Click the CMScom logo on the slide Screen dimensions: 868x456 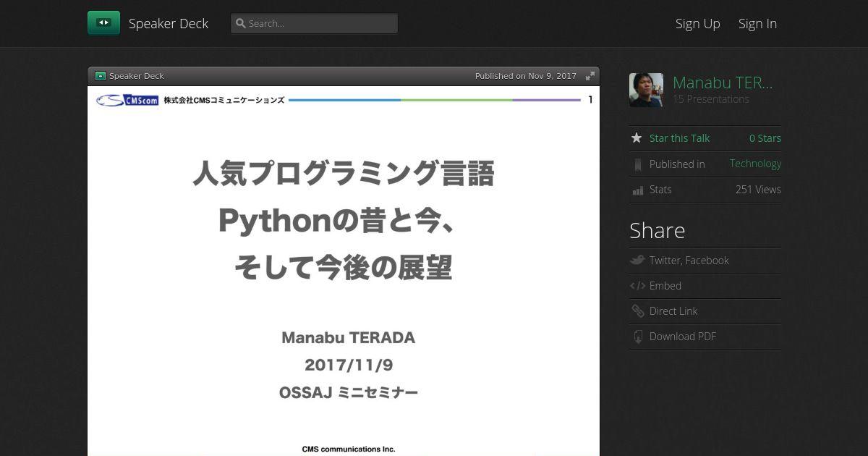127,100
